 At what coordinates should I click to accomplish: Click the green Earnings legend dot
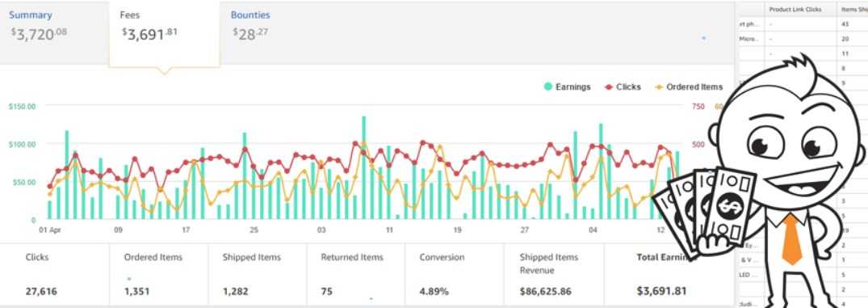point(548,87)
